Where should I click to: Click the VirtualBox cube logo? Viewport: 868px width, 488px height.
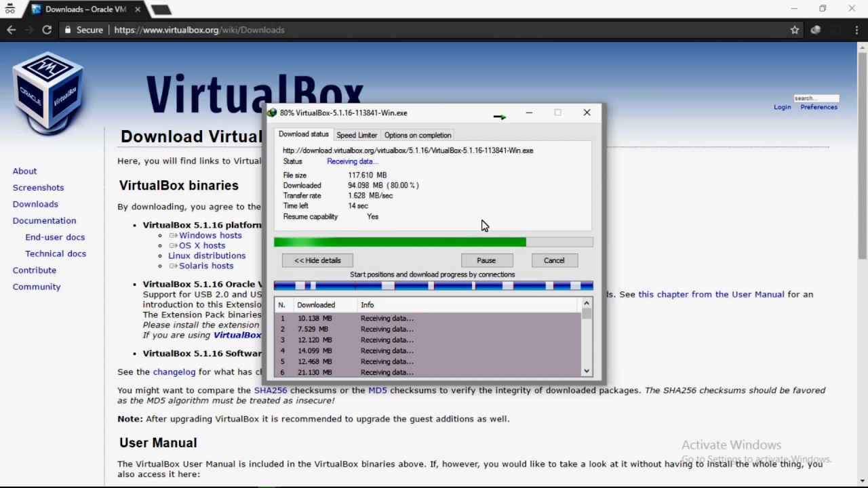coord(48,93)
